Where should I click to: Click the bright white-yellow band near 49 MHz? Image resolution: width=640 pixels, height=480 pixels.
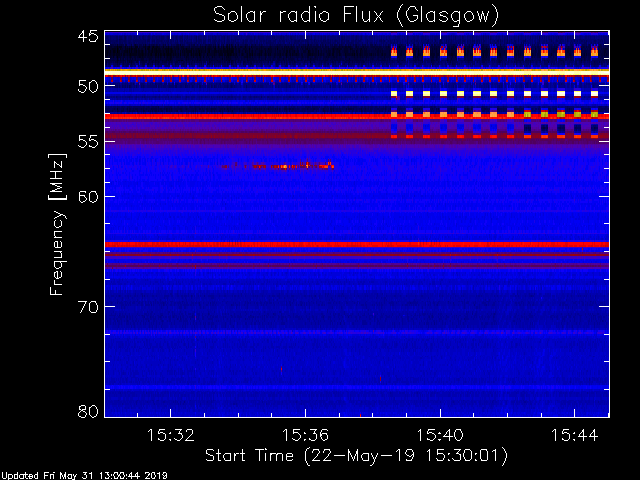click(357, 72)
